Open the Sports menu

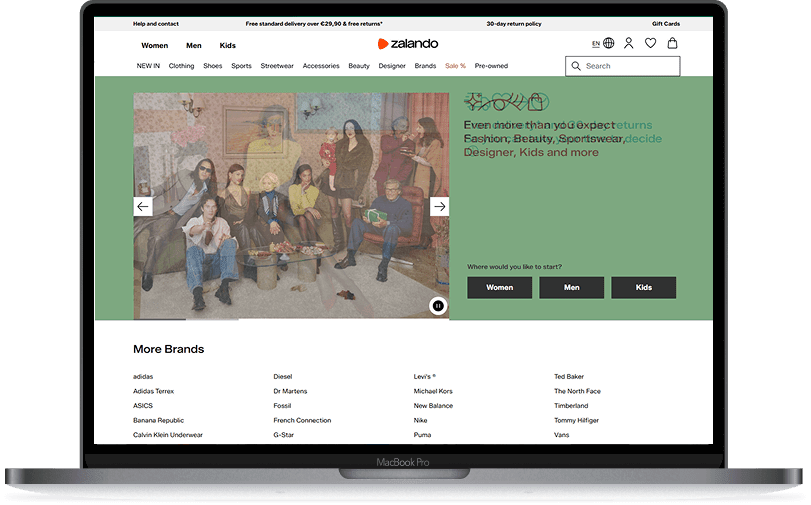(x=241, y=66)
